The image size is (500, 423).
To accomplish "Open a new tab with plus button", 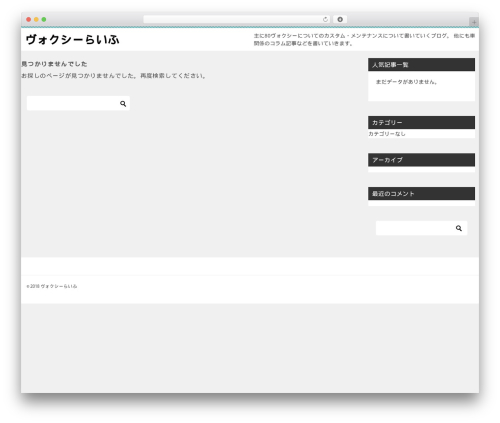I will [474, 22].
